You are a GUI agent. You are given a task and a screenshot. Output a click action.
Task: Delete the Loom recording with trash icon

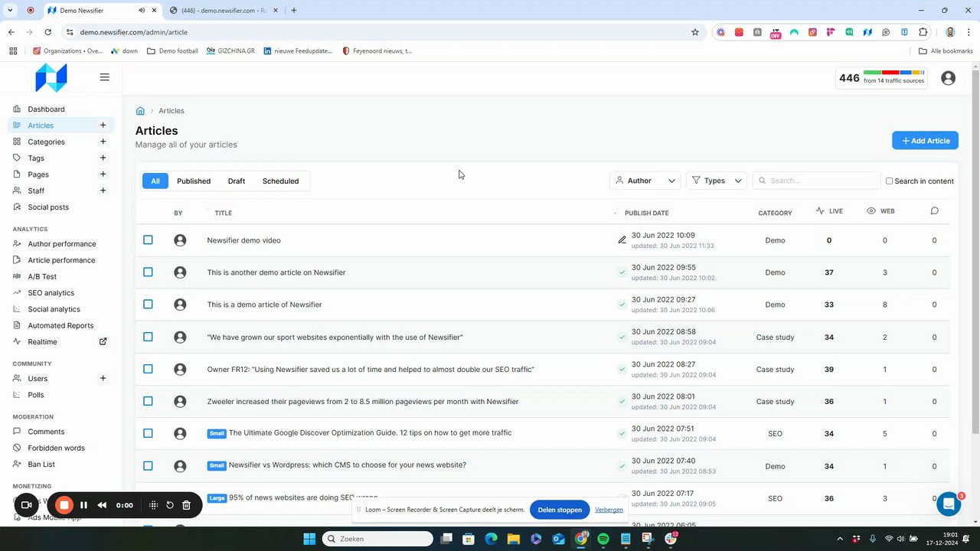tap(186, 505)
